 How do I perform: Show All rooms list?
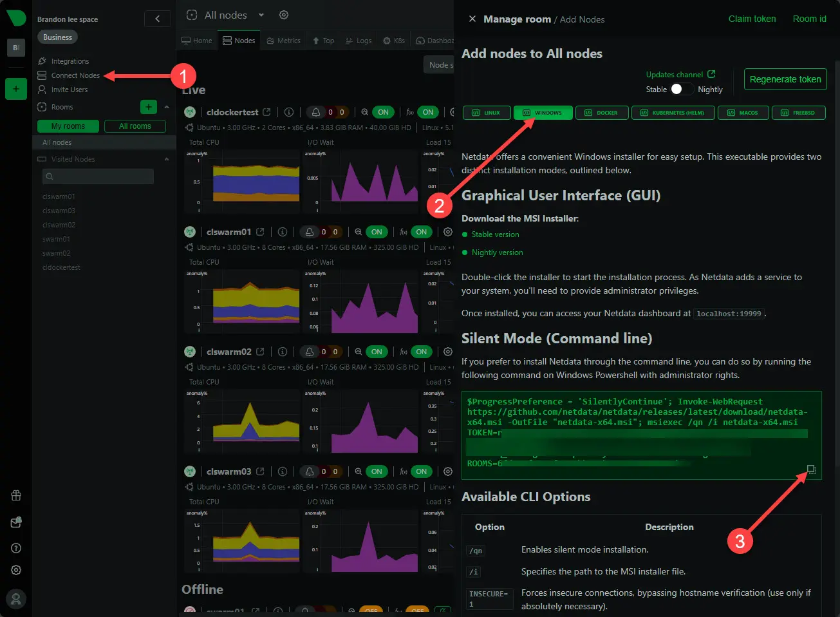click(x=135, y=126)
